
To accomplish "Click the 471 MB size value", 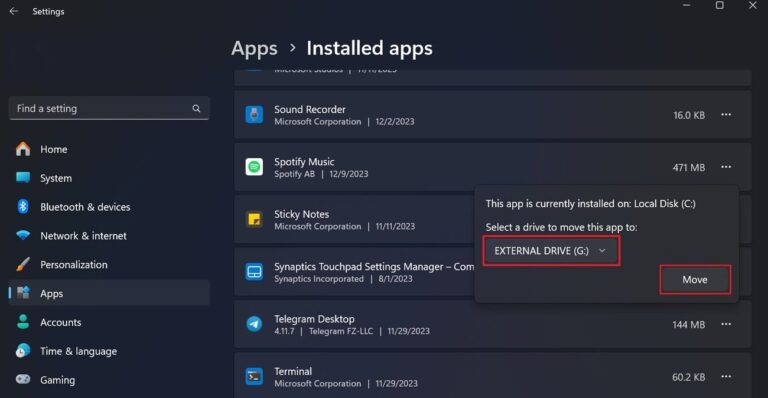I will click(x=689, y=167).
